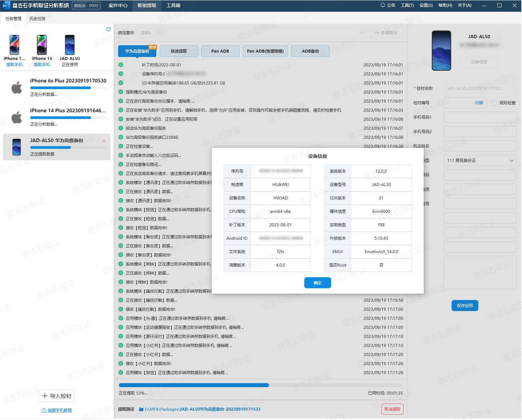522x420 pixels.
Task: Open the 工具(T) menu
Action: [407, 5]
